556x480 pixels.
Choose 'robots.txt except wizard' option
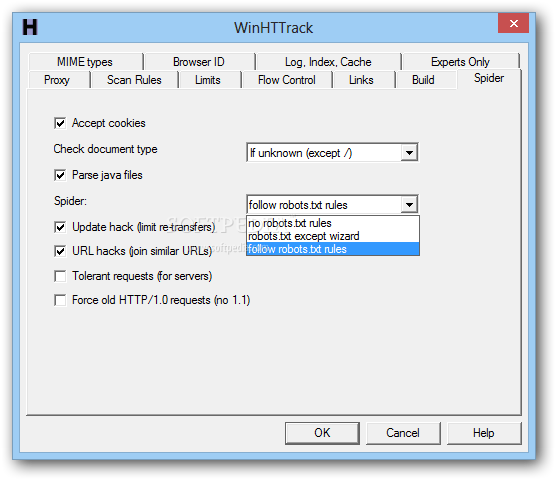tap(333, 236)
